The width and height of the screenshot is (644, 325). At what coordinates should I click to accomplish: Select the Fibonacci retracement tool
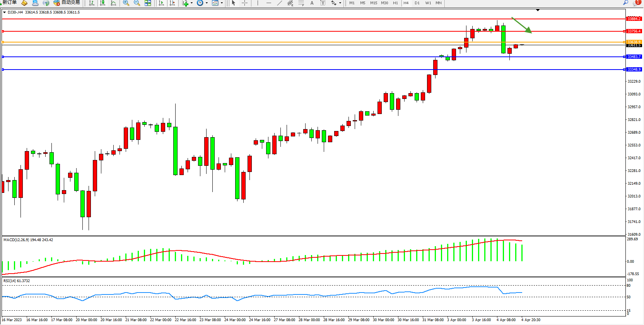[301, 3]
